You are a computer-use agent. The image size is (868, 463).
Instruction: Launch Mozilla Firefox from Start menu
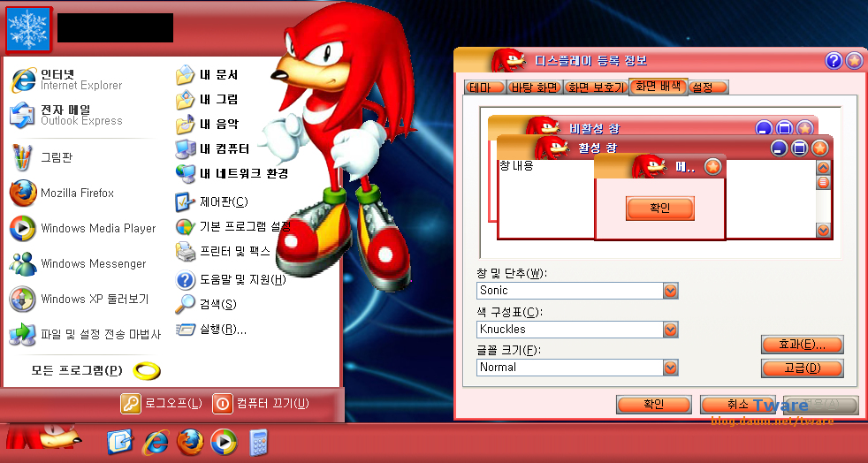point(62,193)
